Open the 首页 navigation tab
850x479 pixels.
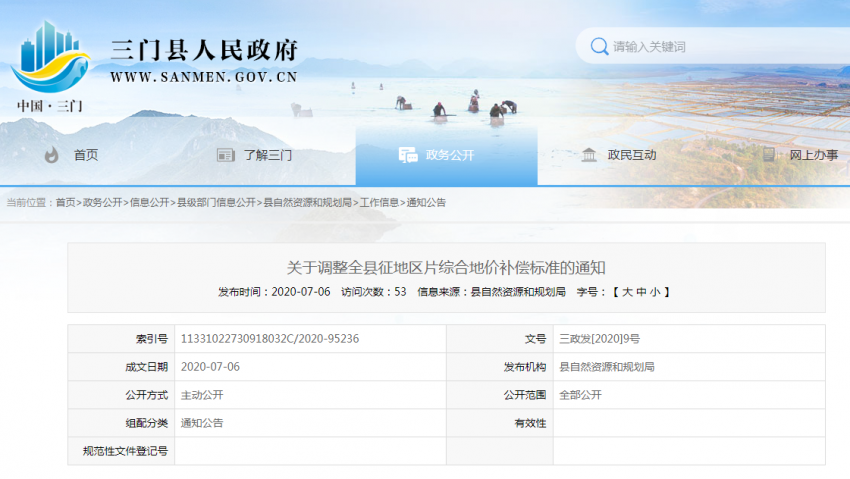click(x=86, y=155)
